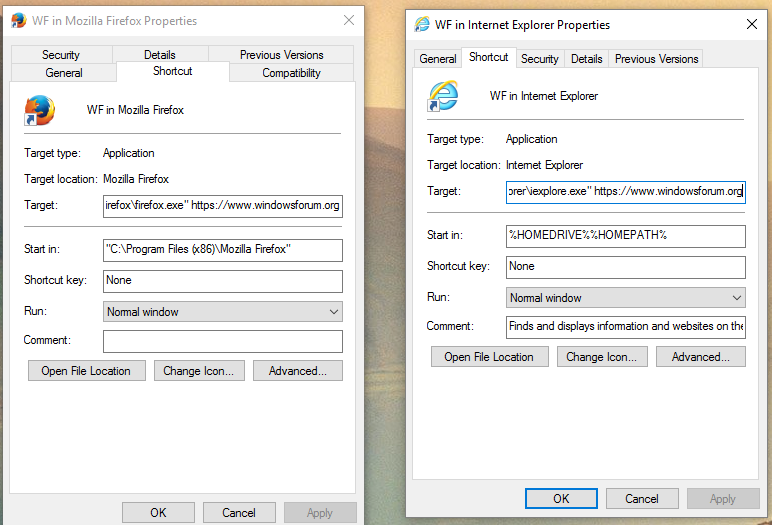The image size is (772, 525).
Task: Open the Security tab in the Firefox Properties window
Action: (61, 55)
